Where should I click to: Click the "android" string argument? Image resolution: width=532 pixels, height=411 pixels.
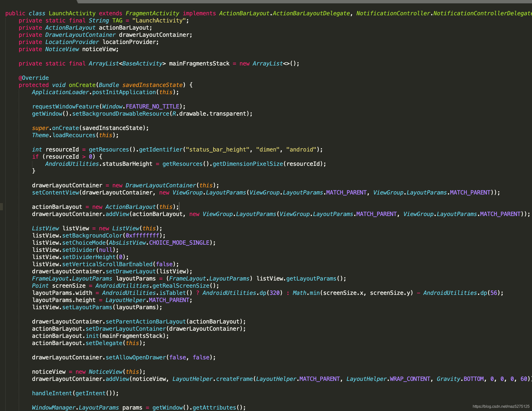pyautogui.click(x=301, y=150)
